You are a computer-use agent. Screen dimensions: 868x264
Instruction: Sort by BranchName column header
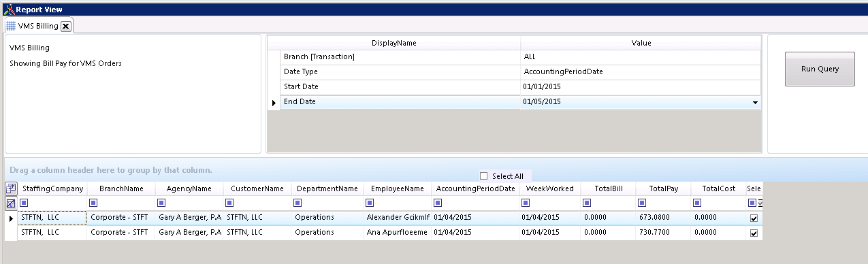(x=121, y=188)
